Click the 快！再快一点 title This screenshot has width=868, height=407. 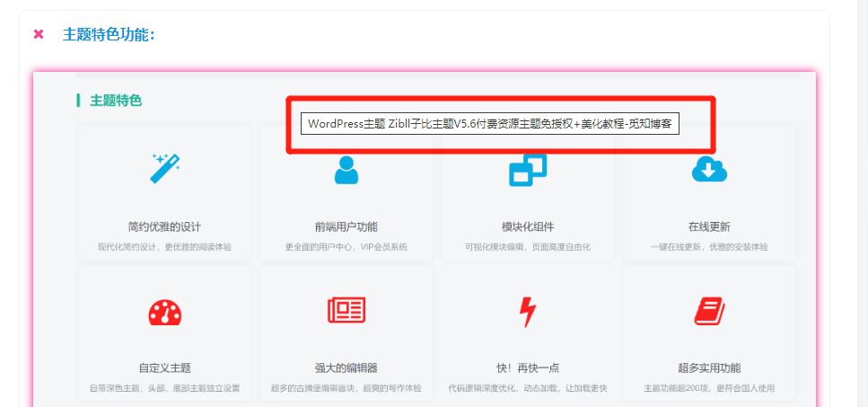528,368
